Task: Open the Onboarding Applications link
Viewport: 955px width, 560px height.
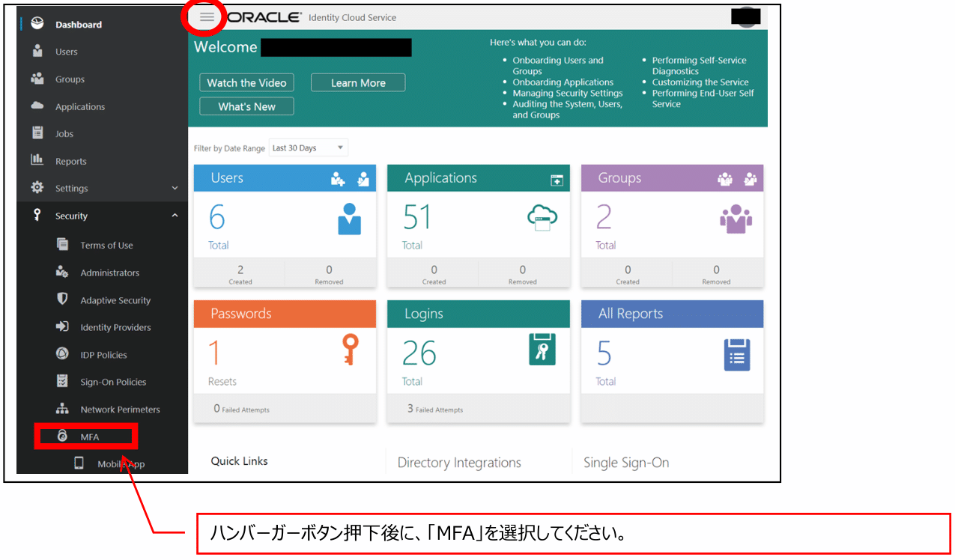Action: pos(563,82)
